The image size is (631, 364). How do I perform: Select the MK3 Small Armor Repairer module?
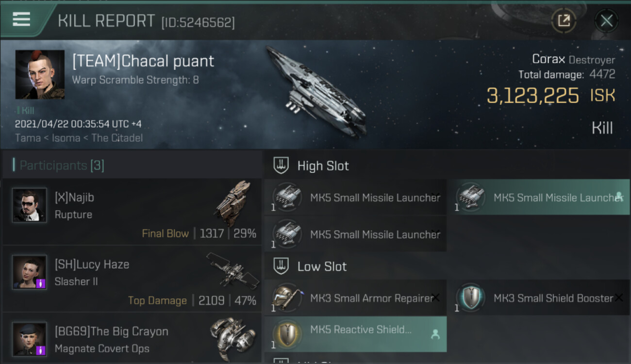(x=355, y=298)
